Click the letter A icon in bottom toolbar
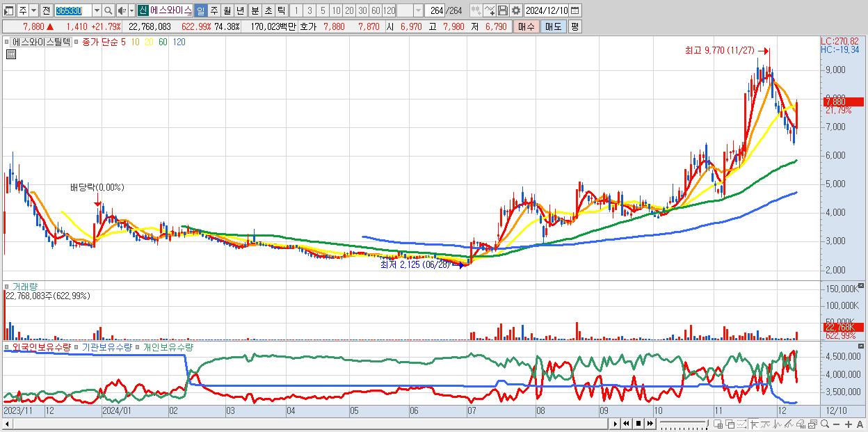The image size is (868, 432). pyautogui.click(x=860, y=424)
